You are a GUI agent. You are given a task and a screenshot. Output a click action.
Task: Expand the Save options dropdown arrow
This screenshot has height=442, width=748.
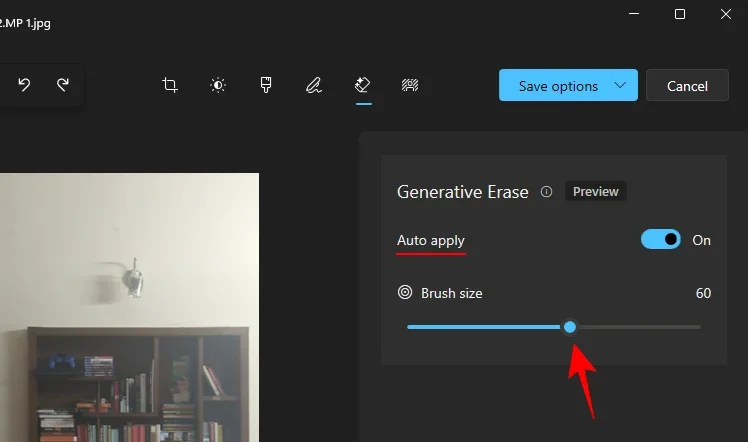[x=621, y=85]
